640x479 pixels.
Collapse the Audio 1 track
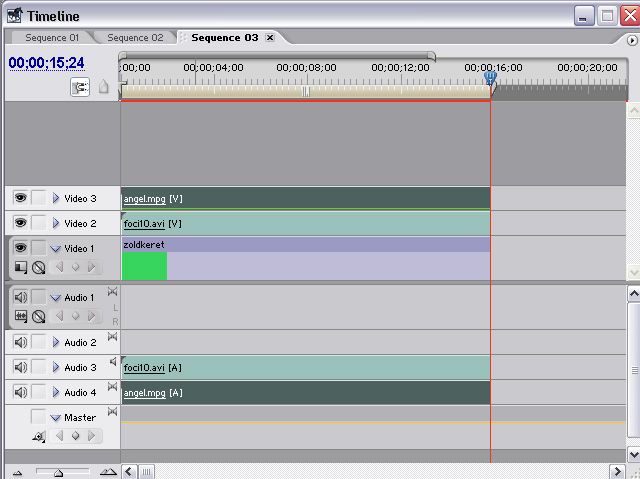point(56,297)
